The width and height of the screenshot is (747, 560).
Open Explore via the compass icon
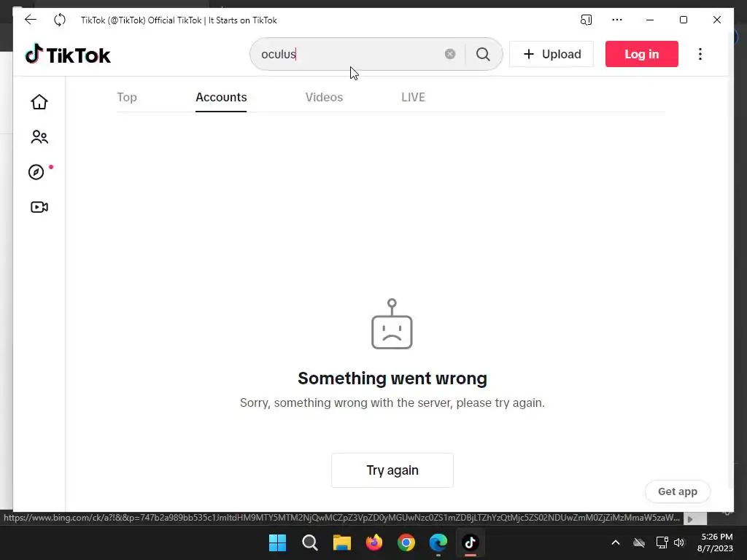(36, 172)
